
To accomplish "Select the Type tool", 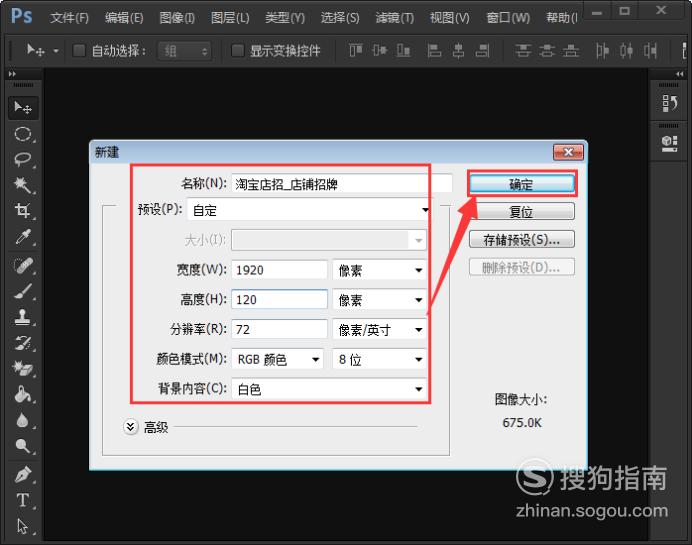I will [23, 500].
